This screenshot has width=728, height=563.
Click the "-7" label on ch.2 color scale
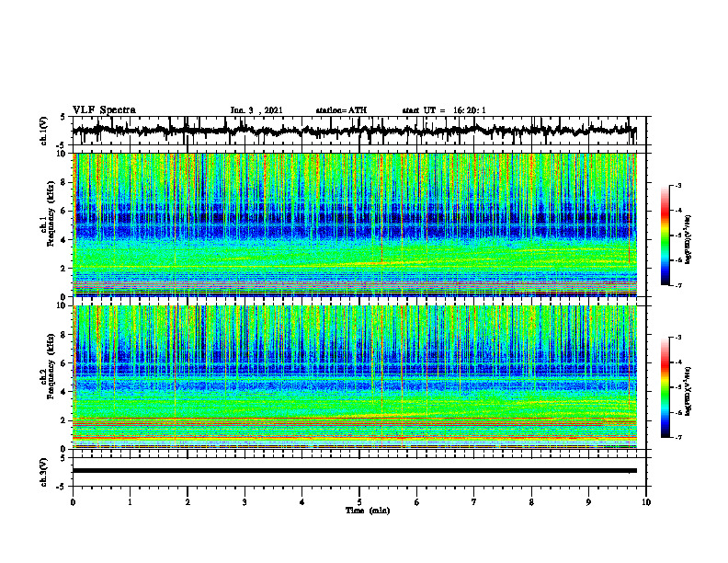pyautogui.click(x=677, y=437)
